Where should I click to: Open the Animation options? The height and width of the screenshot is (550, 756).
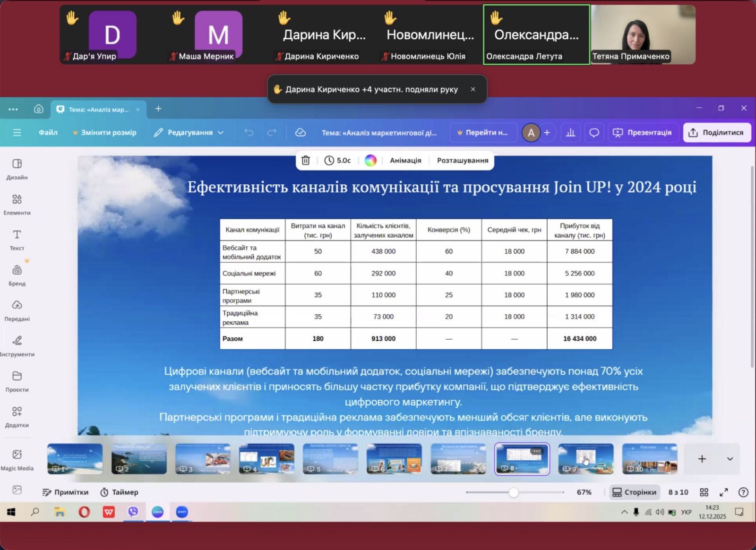click(405, 161)
